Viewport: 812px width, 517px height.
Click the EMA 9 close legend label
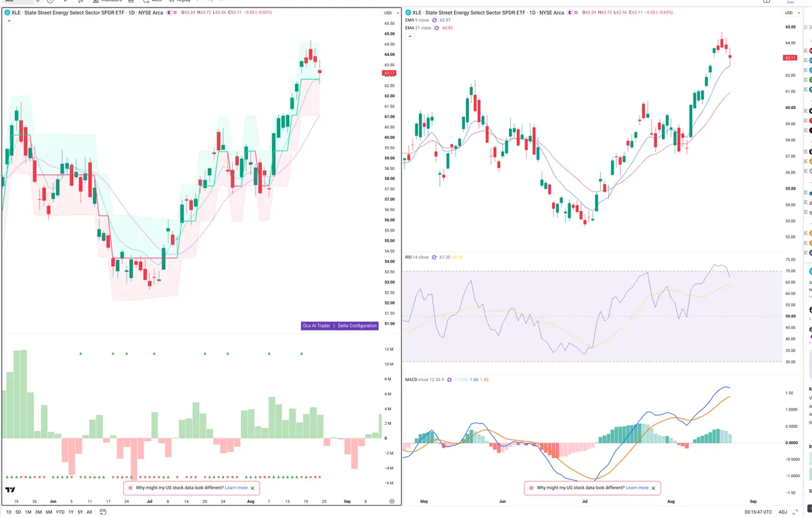(x=418, y=20)
